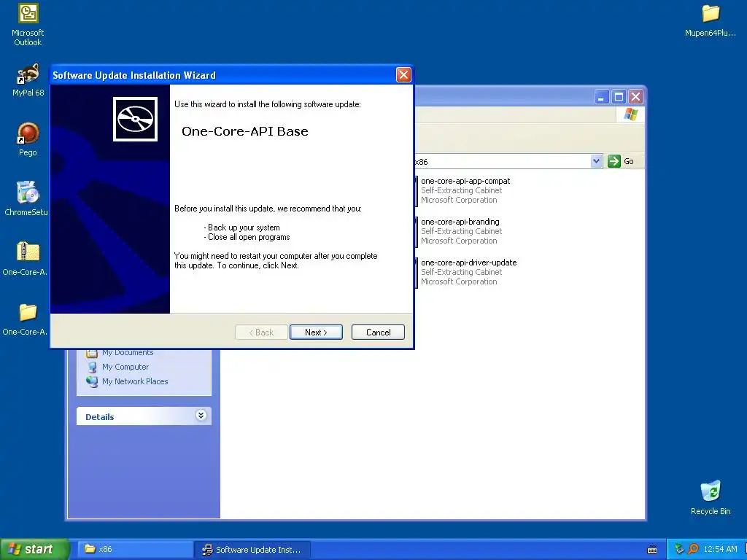
Task: Open the Start menu
Action: click(x=34, y=549)
